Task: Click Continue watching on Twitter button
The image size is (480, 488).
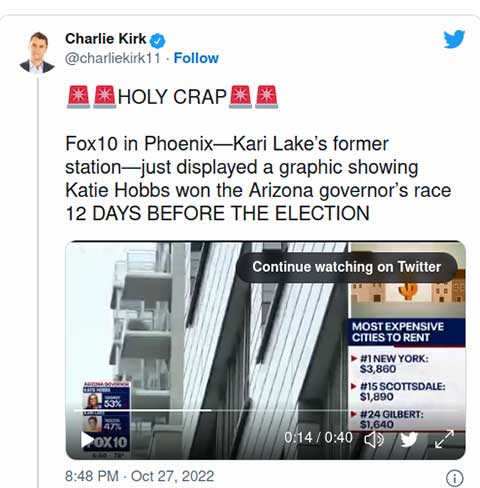Action: coord(346,267)
